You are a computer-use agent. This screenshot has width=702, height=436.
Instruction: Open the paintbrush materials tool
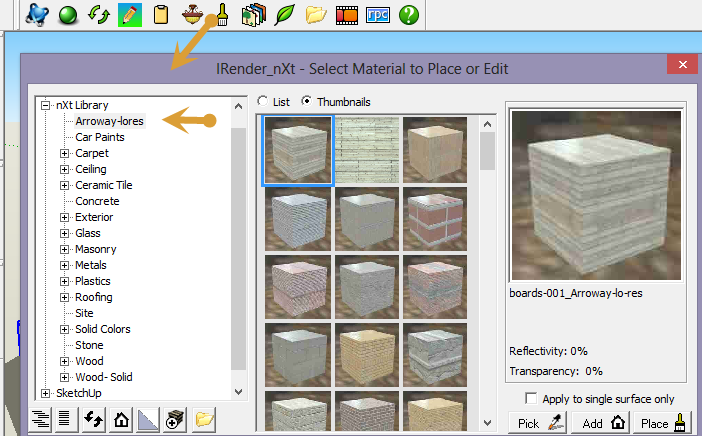tap(222, 14)
